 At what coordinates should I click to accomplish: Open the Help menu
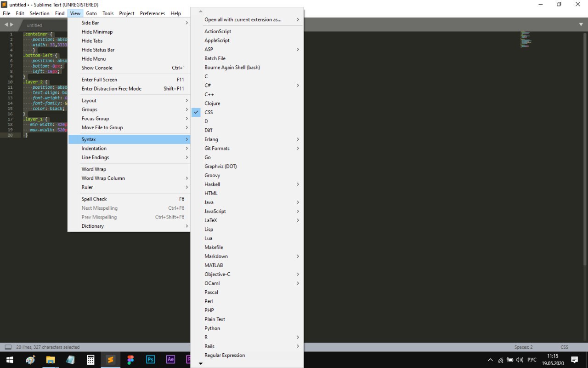pos(176,13)
